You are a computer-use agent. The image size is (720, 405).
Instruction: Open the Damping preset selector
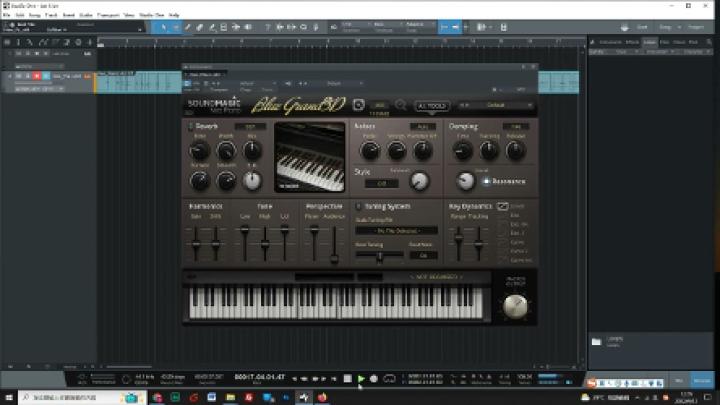(516, 126)
